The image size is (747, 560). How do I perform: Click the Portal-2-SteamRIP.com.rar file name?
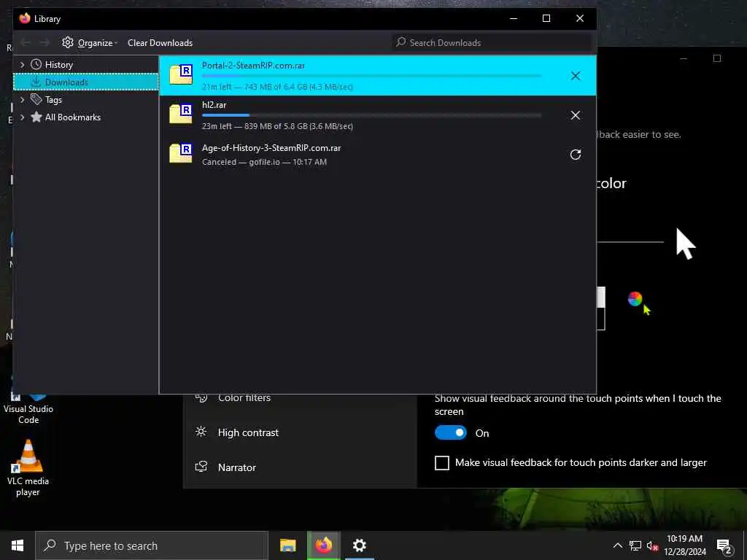coord(253,65)
